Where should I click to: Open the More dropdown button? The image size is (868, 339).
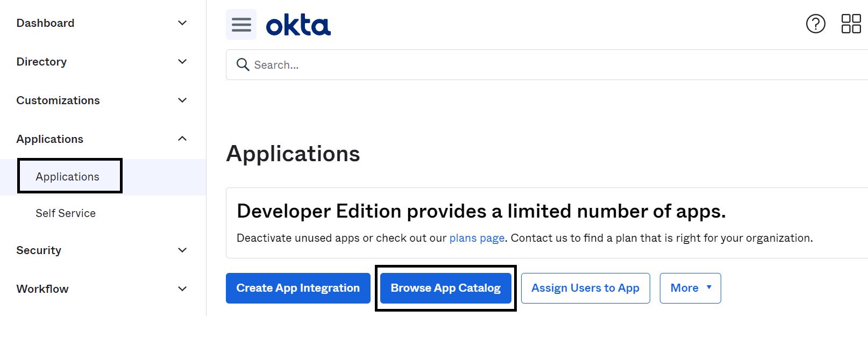(x=691, y=288)
